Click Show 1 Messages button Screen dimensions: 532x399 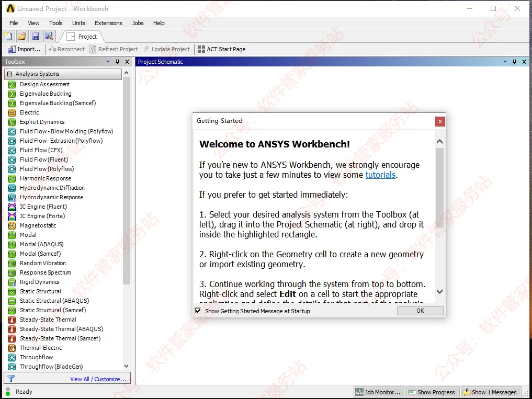click(x=490, y=392)
